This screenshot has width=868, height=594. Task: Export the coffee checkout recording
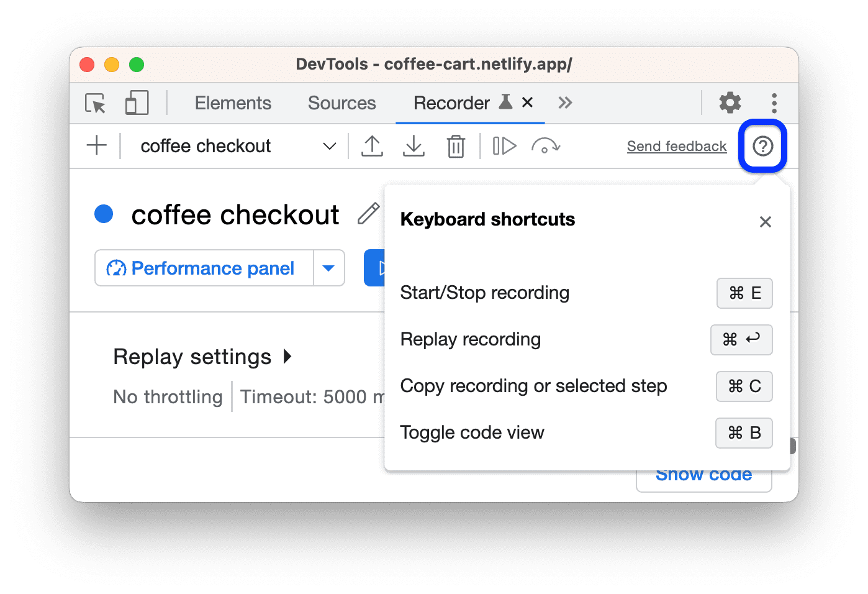coord(372,145)
